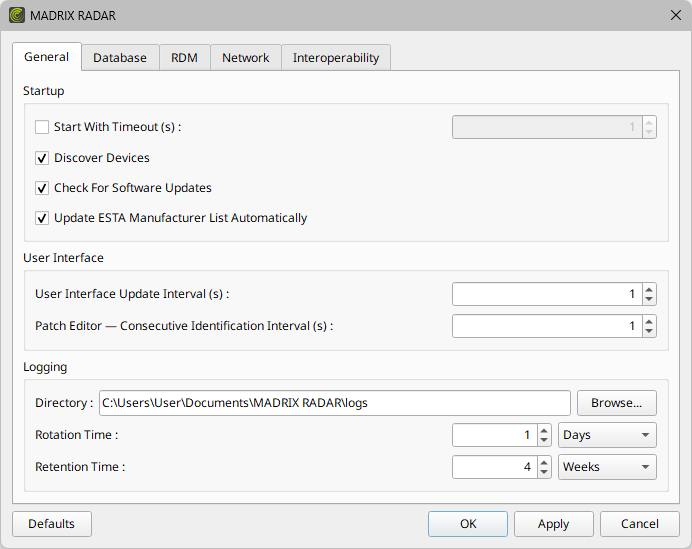Decrease User Interface Update Interval with down arrow

(x=649, y=299)
